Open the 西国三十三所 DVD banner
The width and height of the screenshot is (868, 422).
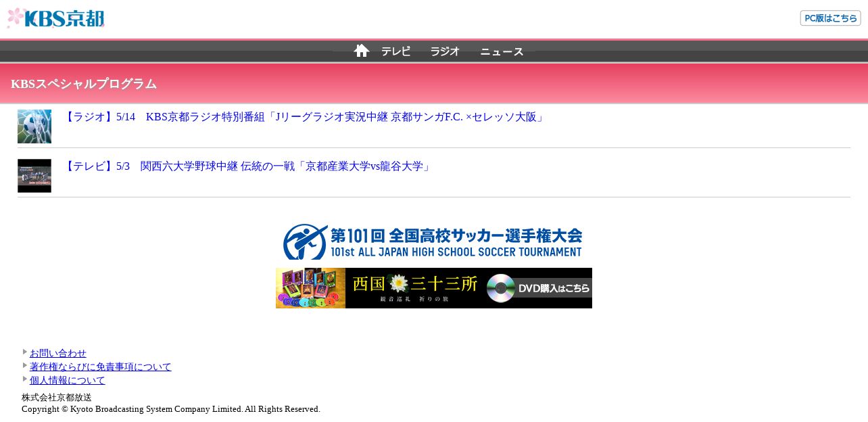click(x=434, y=288)
